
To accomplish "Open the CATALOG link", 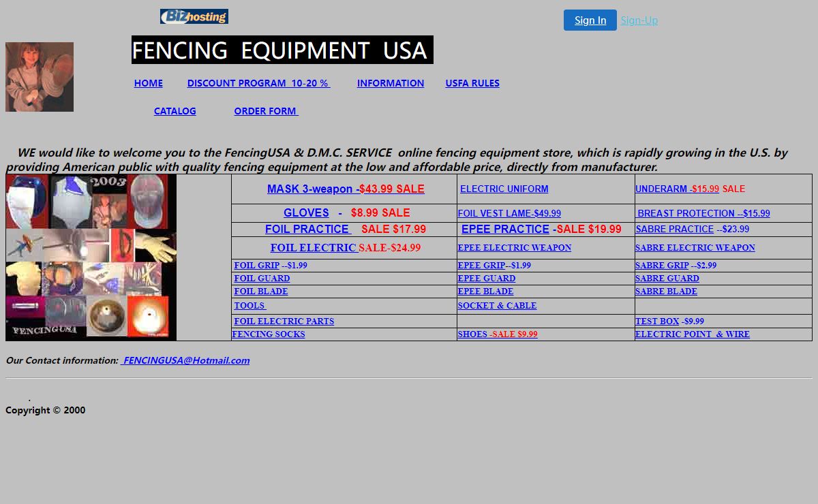I will [175, 111].
